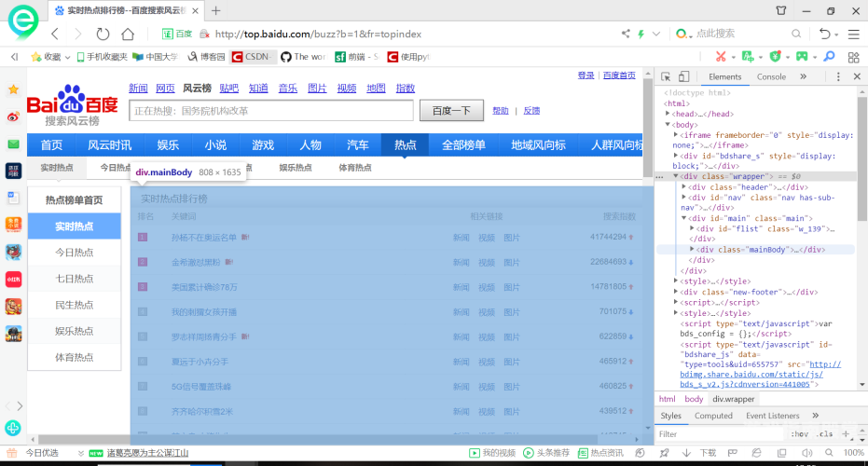Click the green game controller icon
This screenshot has height=466, width=868.
tap(802, 57)
